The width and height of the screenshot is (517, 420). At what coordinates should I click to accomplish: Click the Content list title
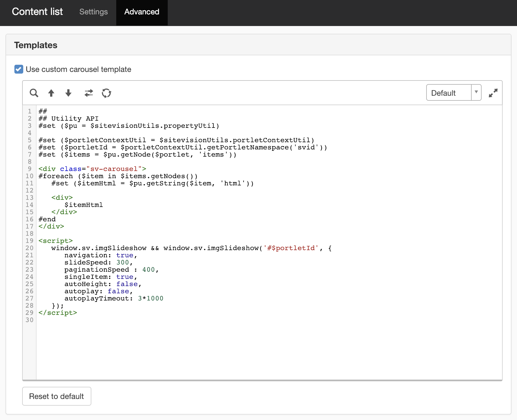(37, 12)
